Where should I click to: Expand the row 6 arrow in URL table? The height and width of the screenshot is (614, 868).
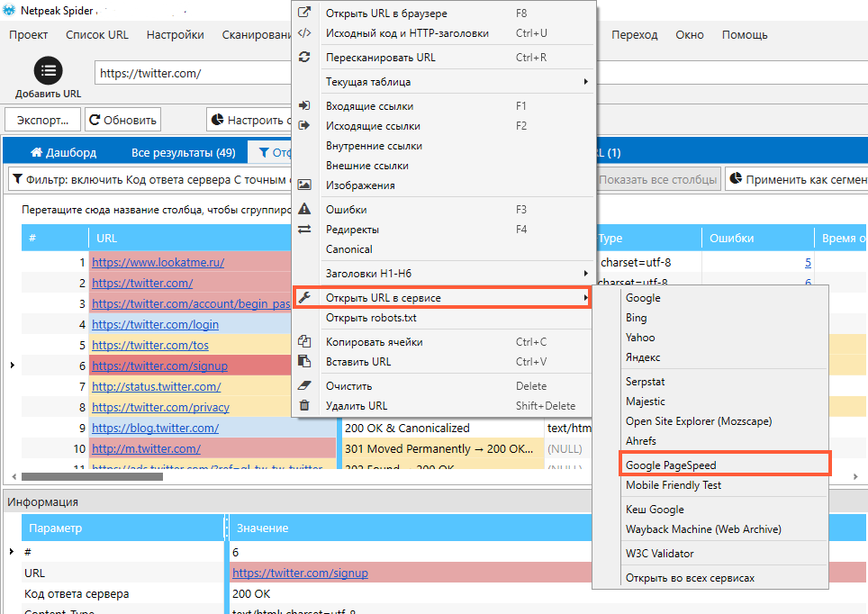pyautogui.click(x=13, y=365)
